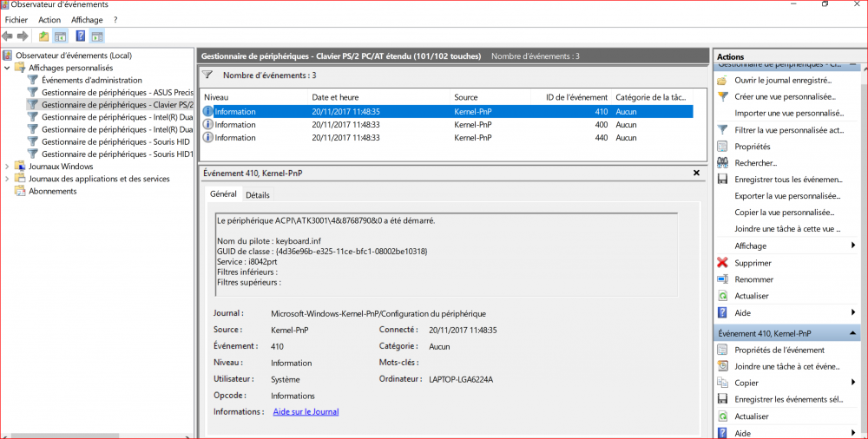
Task: Click the Aide sur le Journal link
Action: pos(306,412)
